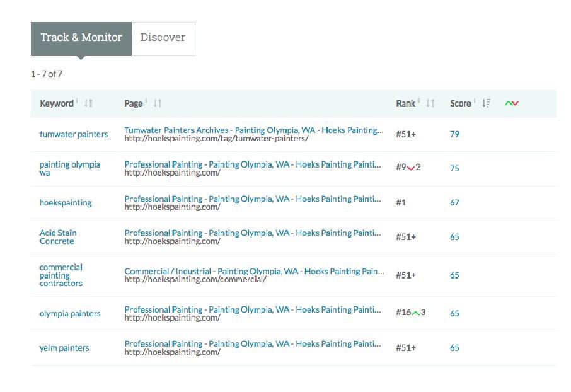Click the 'hoekspainting' keyword link

[x=66, y=203]
